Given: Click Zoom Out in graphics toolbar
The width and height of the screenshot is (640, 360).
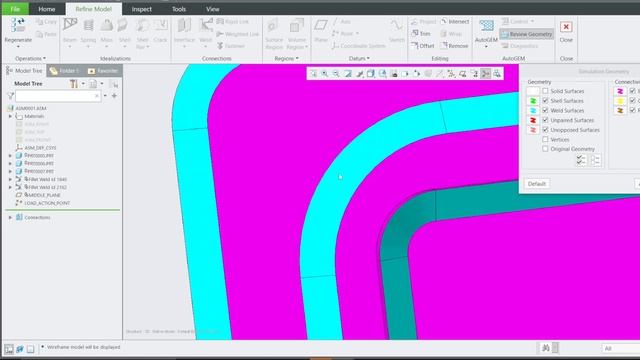Looking at the screenshot, I should [x=336, y=73].
